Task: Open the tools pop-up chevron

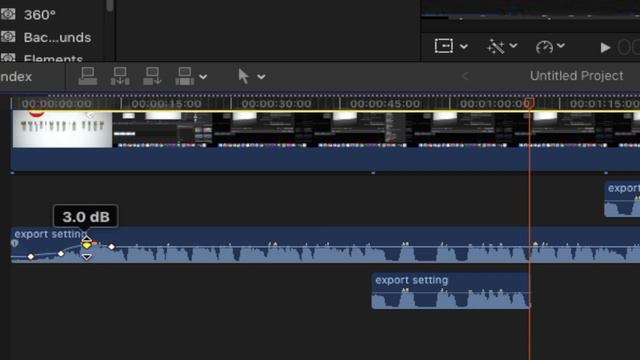Action: click(261, 77)
